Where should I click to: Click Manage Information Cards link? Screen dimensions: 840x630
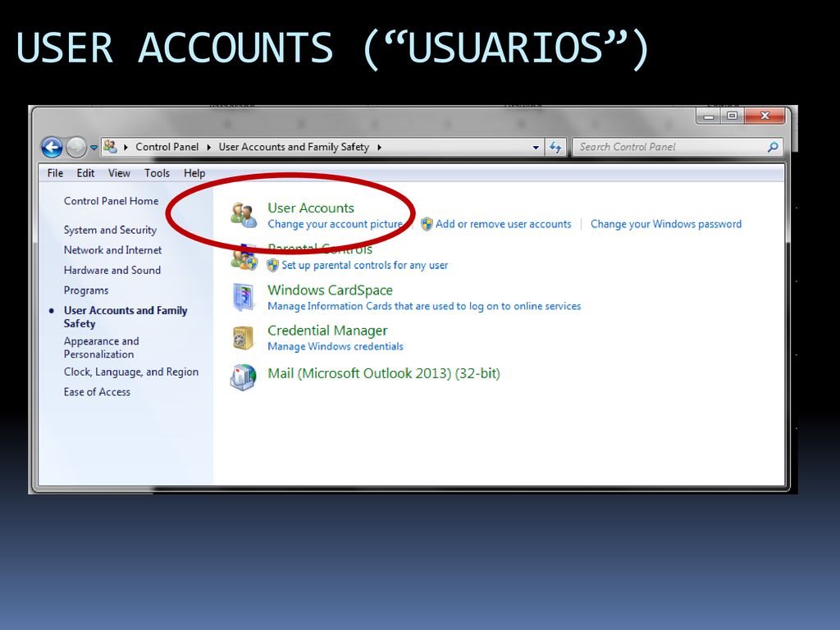click(424, 307)
